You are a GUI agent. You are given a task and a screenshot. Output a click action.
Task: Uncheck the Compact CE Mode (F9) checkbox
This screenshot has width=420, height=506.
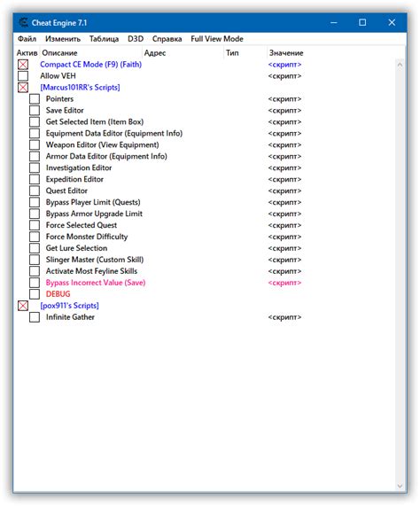[x=23, y=65]
